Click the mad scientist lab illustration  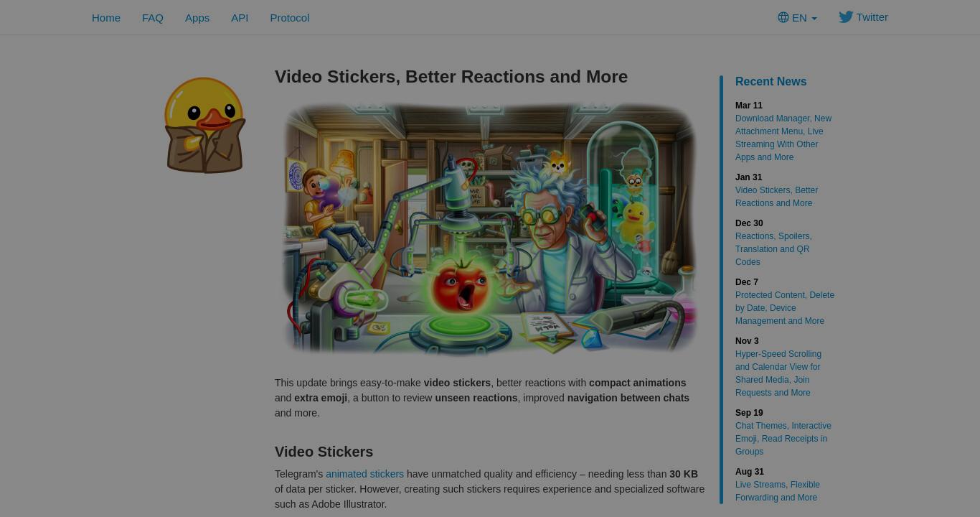(x=490, y=228)
